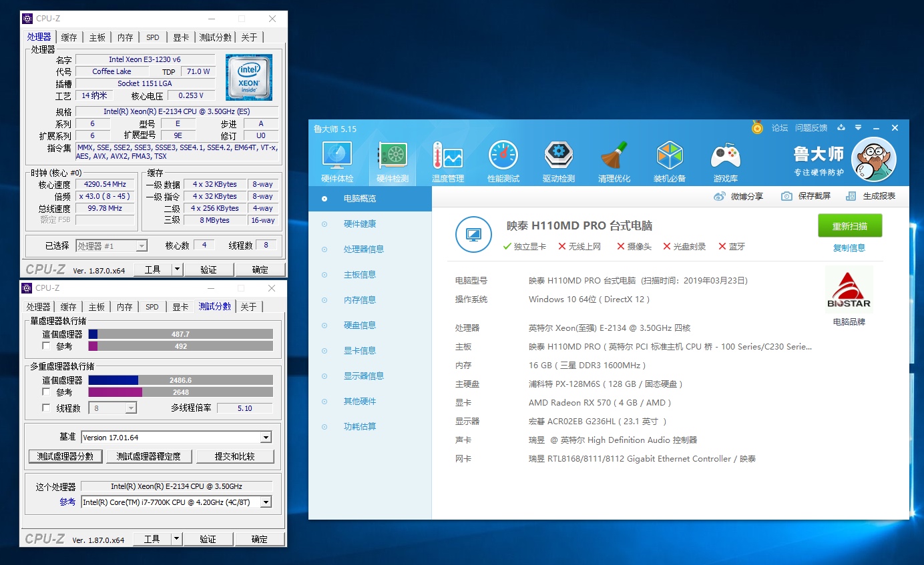Toggle 參考 checkbox under 多重處理器執行緒
Image resolution: width=924 pixels, height=565 pixels.
46,392
